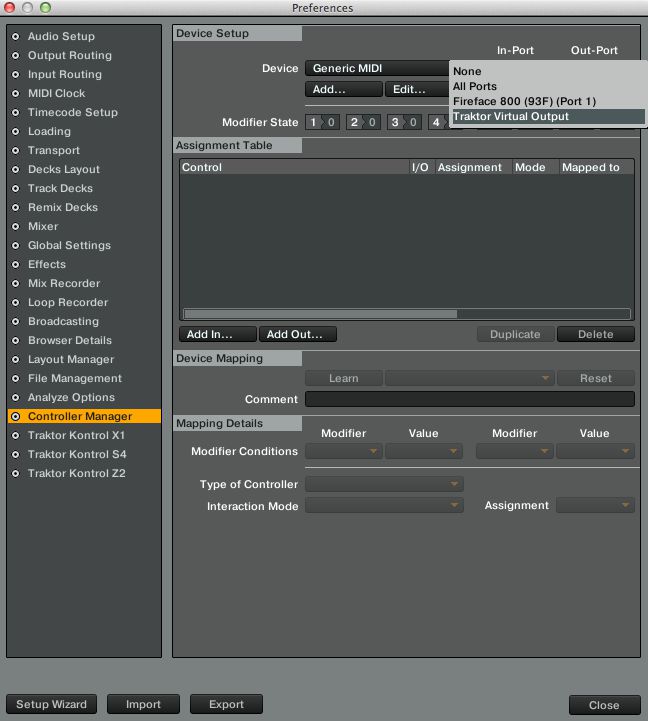Launch the Setup Wizard

pyautogui.click(x=52, y=704)
